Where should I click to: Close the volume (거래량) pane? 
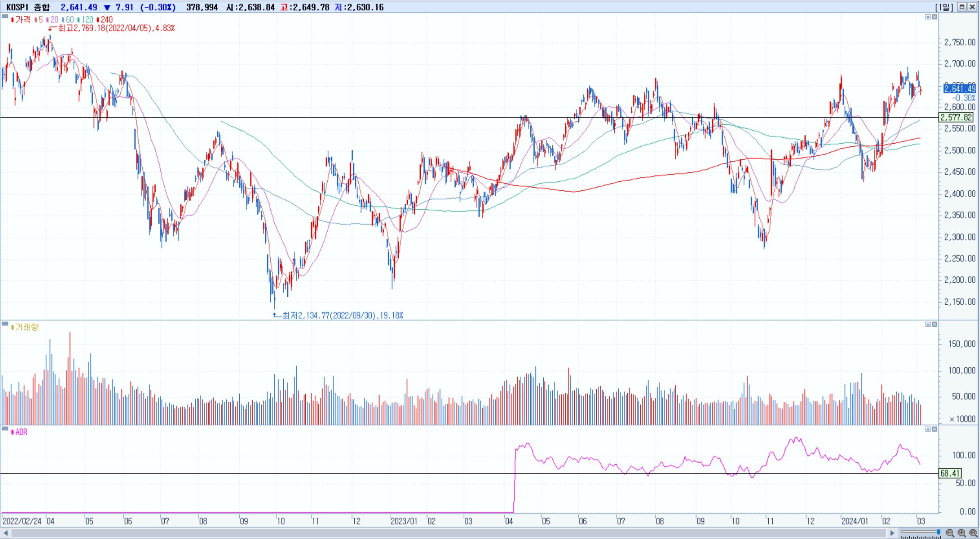point(934,324)
